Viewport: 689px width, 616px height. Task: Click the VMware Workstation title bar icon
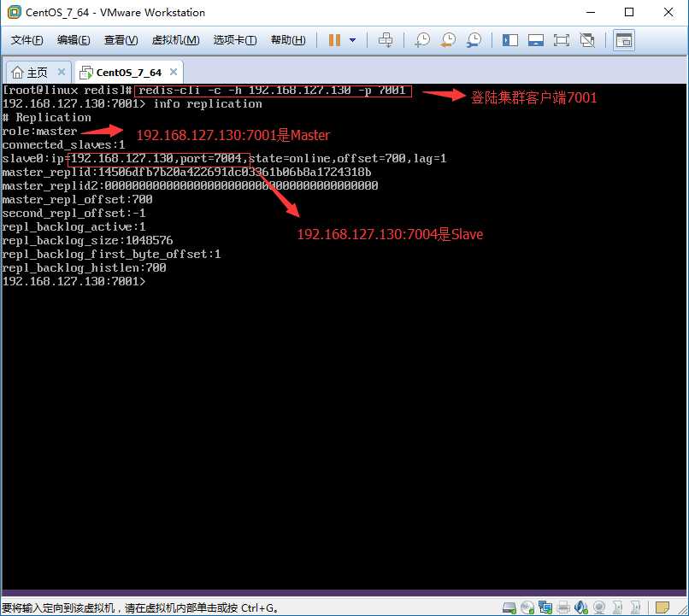(14, 12)
